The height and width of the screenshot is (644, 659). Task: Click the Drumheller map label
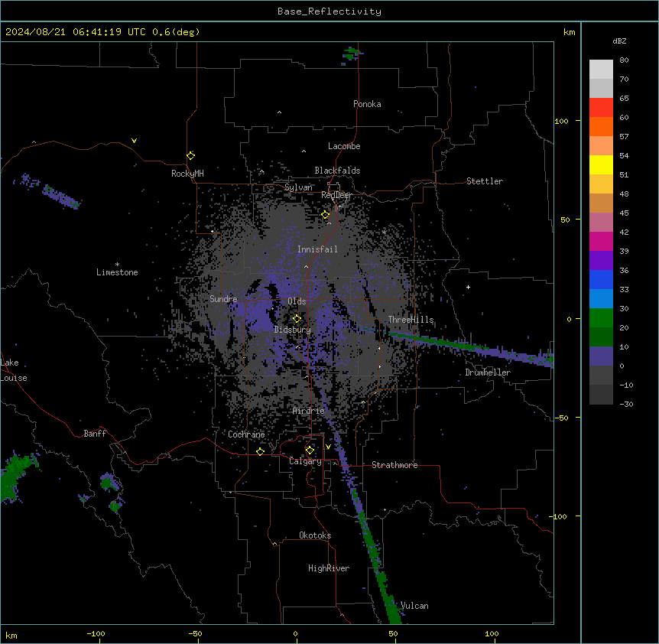coord(488,372)
